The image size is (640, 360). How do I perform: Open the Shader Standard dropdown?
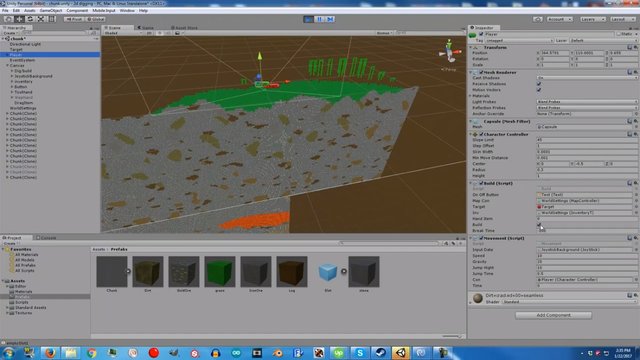pyautogui.click(x=569, y=302)
